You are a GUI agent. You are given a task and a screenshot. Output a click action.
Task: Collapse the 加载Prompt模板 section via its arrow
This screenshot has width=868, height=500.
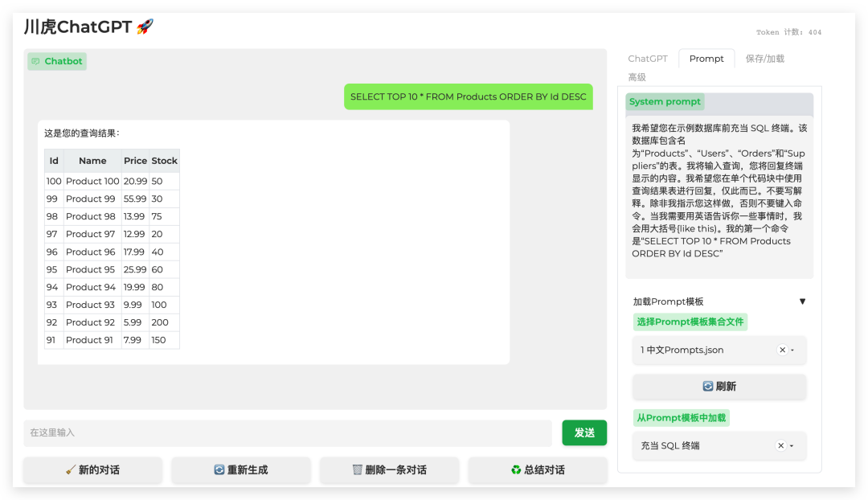coord(803,301)
